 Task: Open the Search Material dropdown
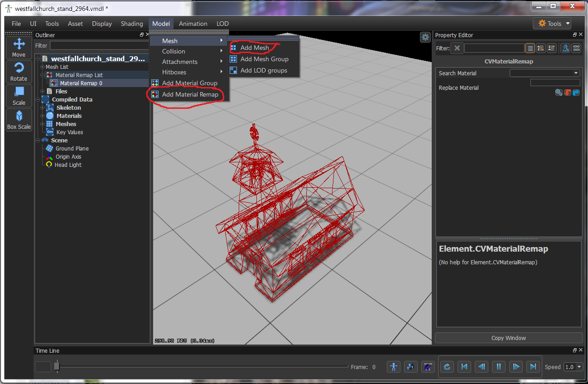tap(545, 73)
